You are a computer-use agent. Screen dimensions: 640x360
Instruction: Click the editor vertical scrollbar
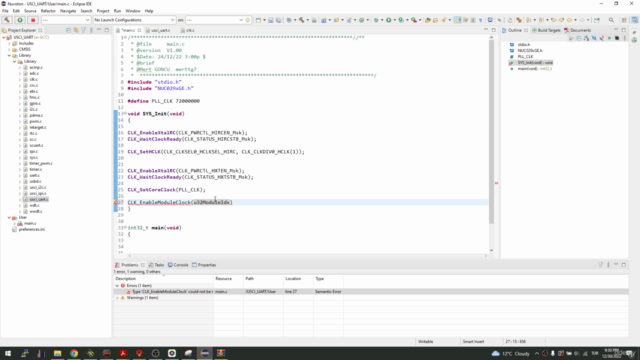(491, 131)
